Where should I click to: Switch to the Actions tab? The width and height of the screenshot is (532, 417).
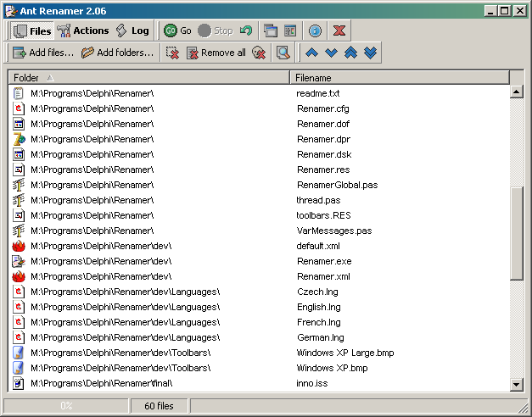(x=83, y=31)
